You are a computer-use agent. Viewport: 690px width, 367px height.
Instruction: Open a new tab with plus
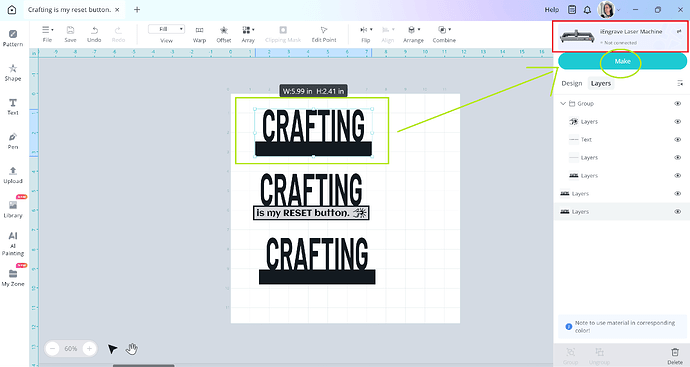click(x=137, y=10)
